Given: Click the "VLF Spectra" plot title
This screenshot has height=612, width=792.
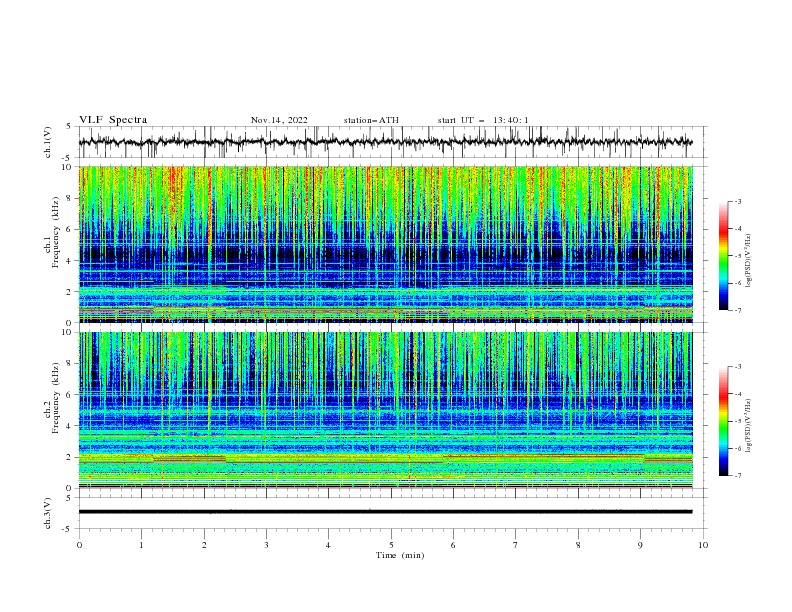Looking at the screenshot, I should click(113, 120).
